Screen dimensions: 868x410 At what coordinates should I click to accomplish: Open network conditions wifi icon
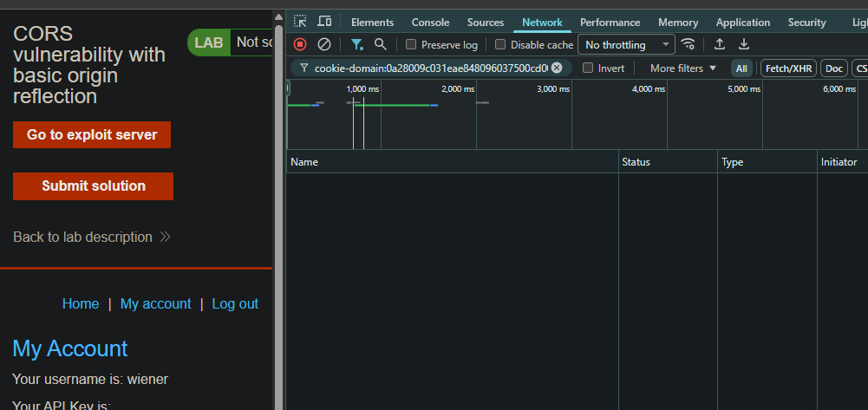[x=689, y=44]
